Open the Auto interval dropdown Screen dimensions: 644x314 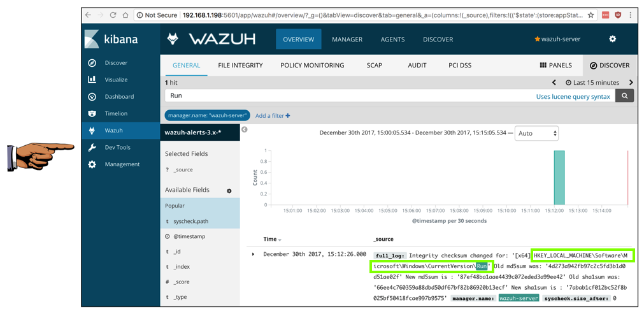536,133
